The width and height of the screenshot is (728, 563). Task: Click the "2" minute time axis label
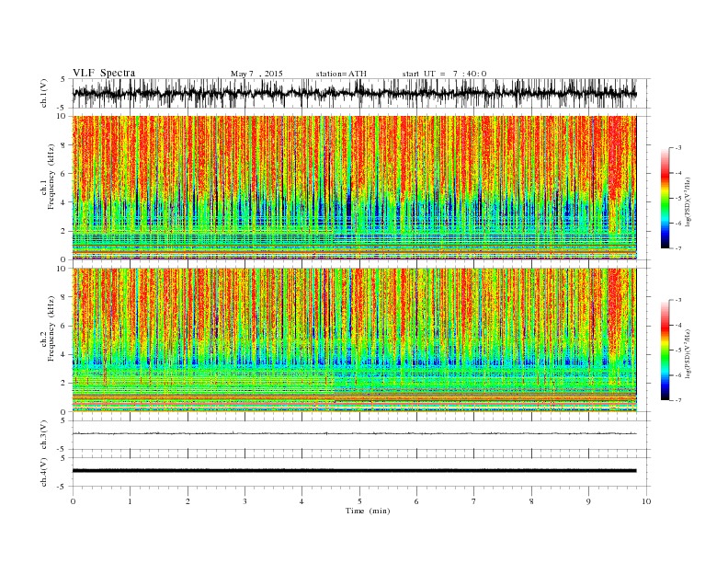(x=188, y=501)
